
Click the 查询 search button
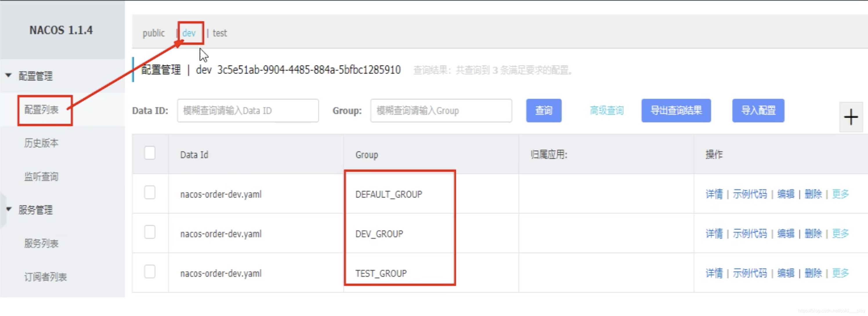click(544, 110)
